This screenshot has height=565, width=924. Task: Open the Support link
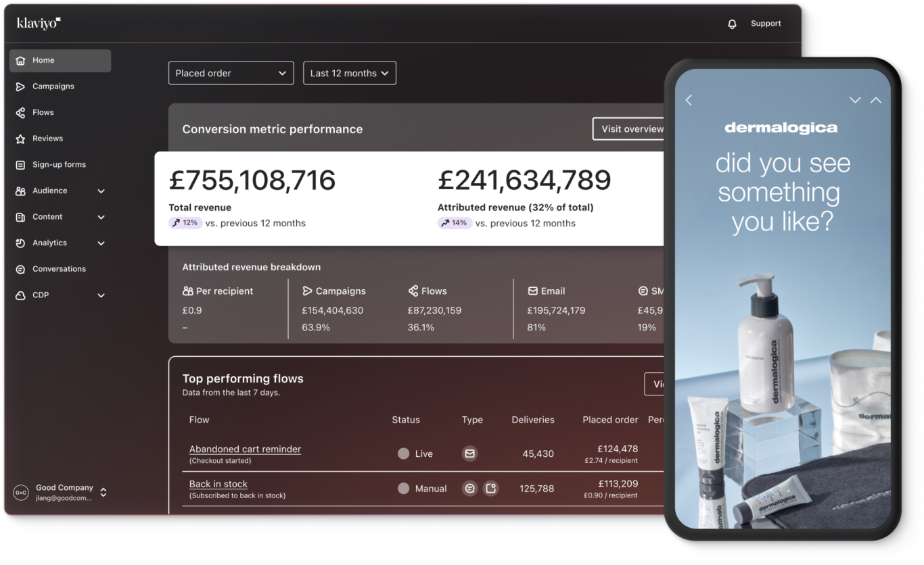click(x=766, y=24)
